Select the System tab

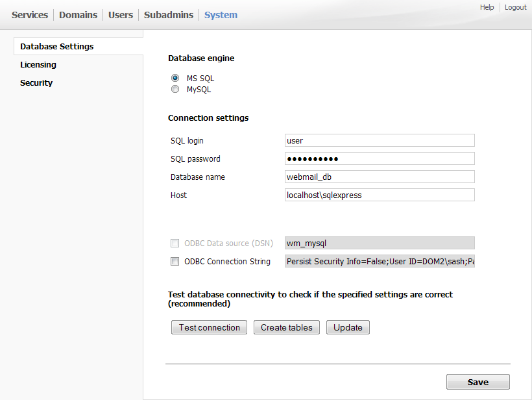point(221,15)
